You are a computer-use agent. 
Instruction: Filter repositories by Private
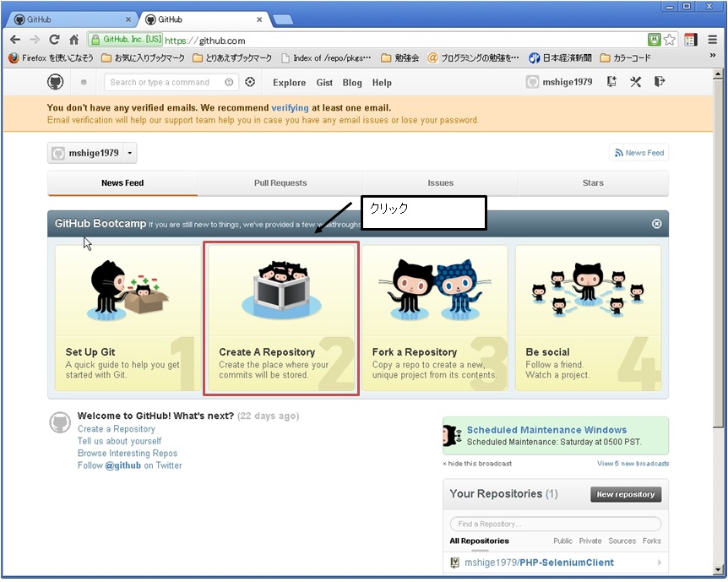coord(590,541)
